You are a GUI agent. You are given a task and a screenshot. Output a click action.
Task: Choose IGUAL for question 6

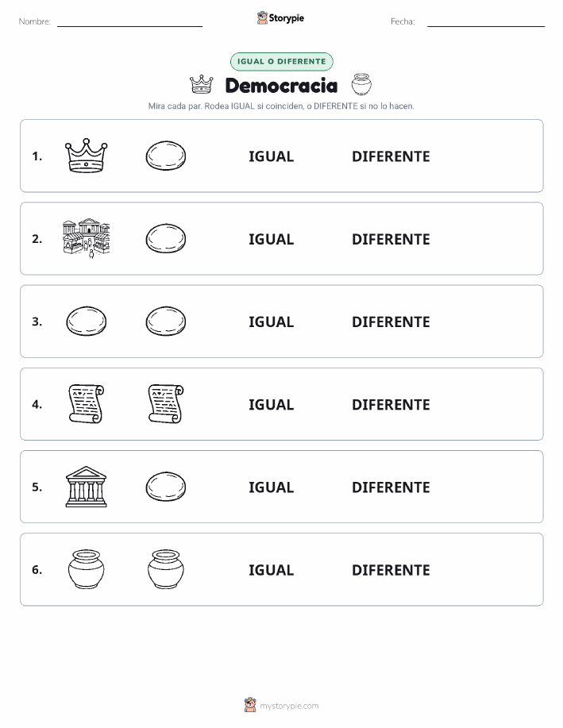(x=272, y=570)
